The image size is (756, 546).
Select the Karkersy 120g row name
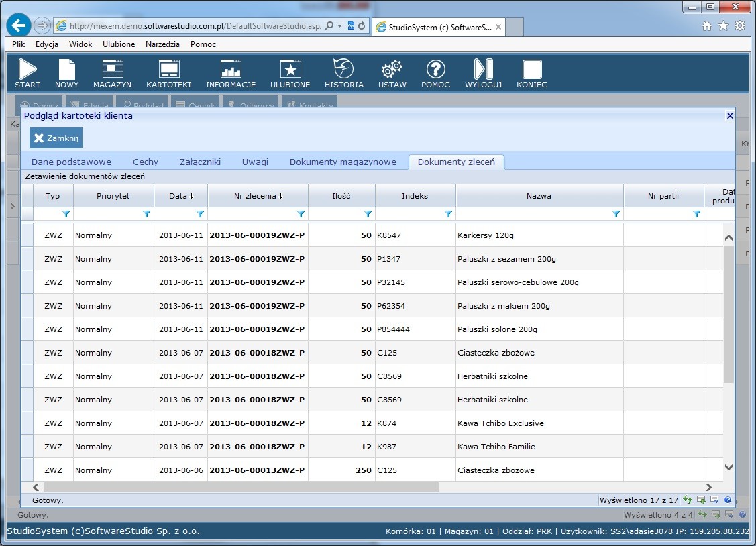[486, 235]
